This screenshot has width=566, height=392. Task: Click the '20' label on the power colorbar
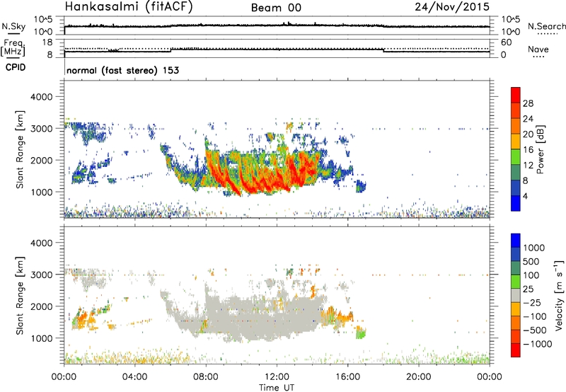tap(528, 134)
